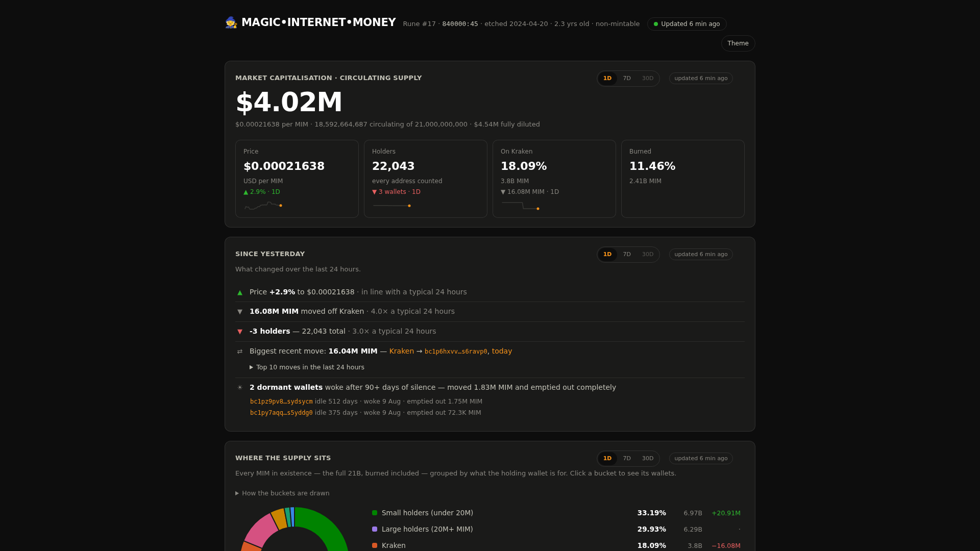Click the 6.97B Small holders amount

coord(693,513)
